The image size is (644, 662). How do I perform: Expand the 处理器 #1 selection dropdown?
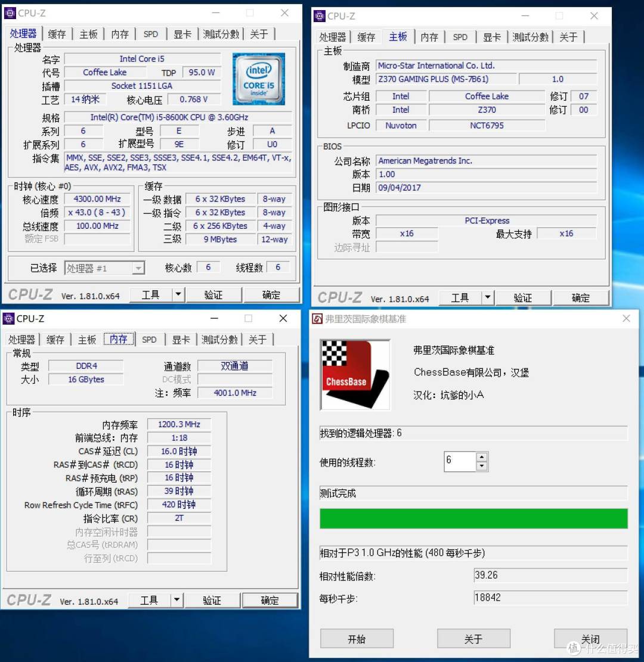(x=138, y=268)
